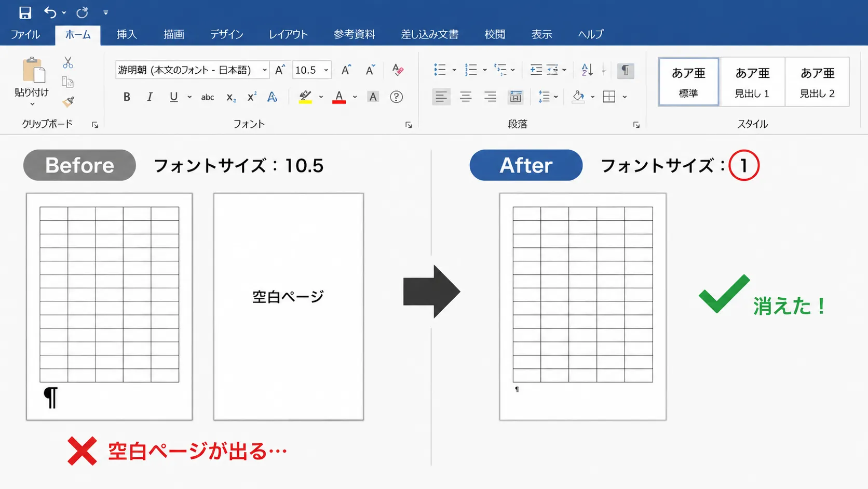Toggle Bold formatting
The width and height of the screenshot is (868, 489).
coord(127,97)
